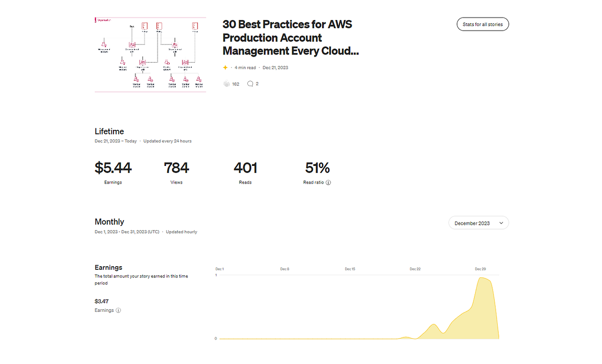Click the Dec 29 peak on earnings chart

pyautogui.click(x=483, y=278)
